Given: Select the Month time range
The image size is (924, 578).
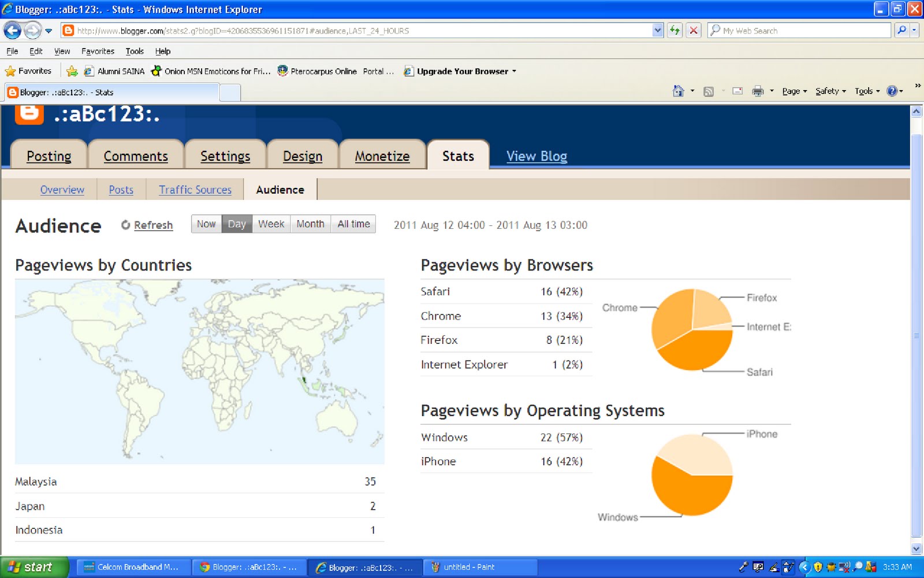Looking at the screenshot, I should click(x=310, y=224).
